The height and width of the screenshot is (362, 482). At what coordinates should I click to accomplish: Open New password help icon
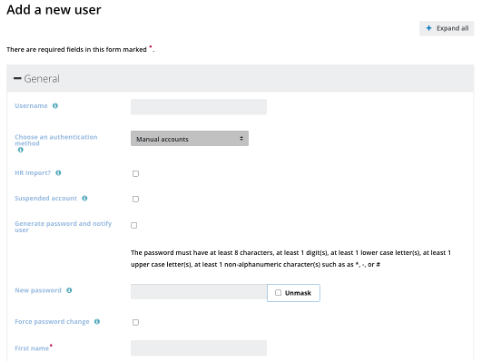tap(69, 290)
